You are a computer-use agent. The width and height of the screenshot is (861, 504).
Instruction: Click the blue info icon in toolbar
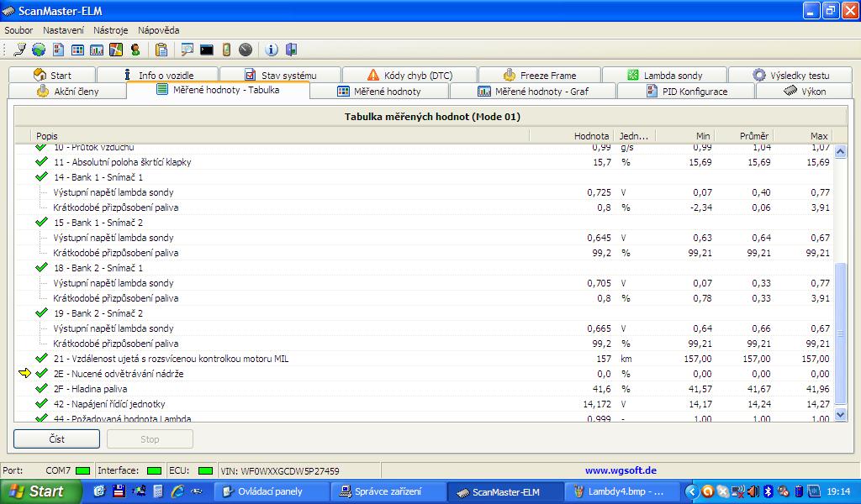pyautogui.click(x=272, y=50)
